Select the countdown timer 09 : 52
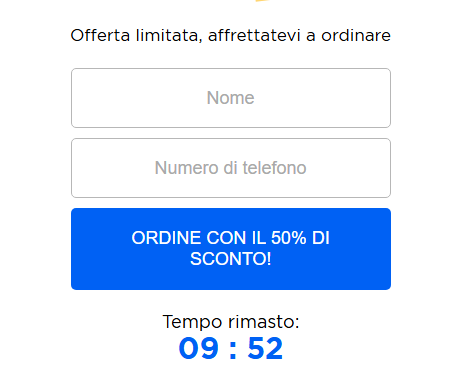 231,348
